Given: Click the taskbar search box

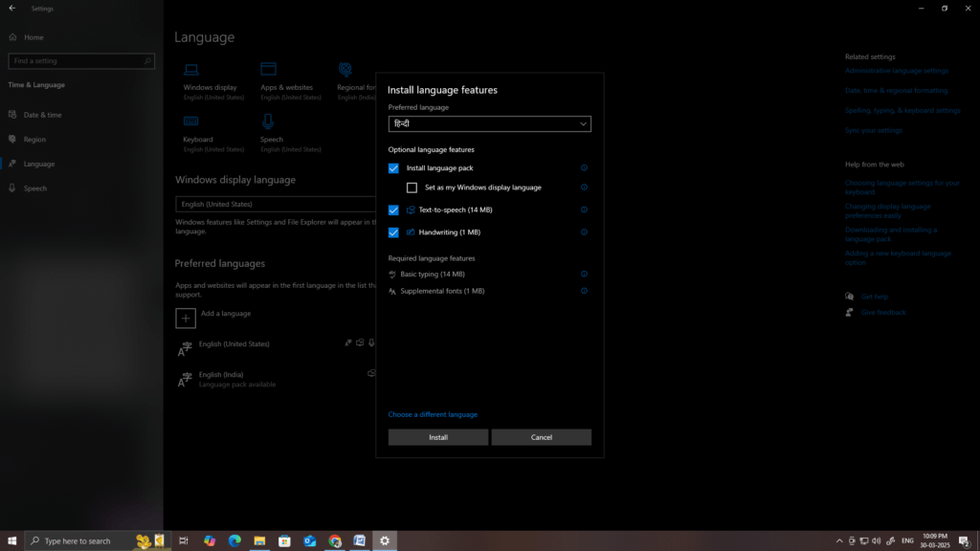Looking at the screenshot, I should (x=97, y=541).
